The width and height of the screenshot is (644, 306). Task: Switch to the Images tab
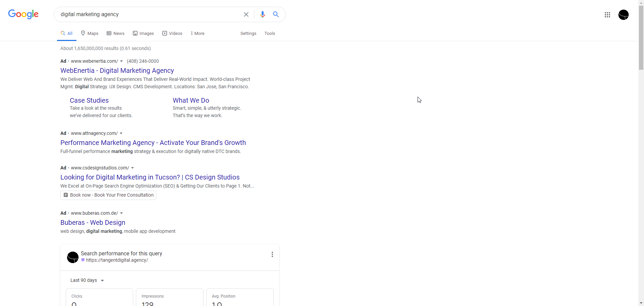pyautogui.click(x=143, y=34)
